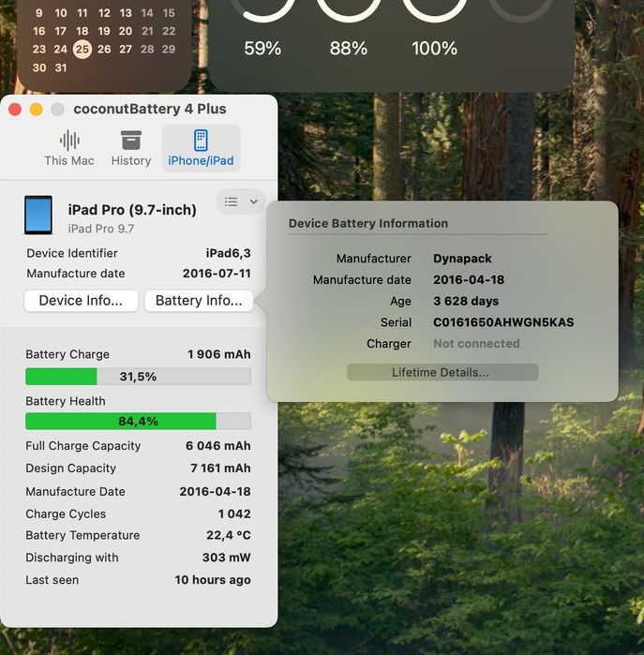This screenshot has height=655, width=644.
Task: Click the 6 046 mAh full charge capacity
Action: (218, 446)
